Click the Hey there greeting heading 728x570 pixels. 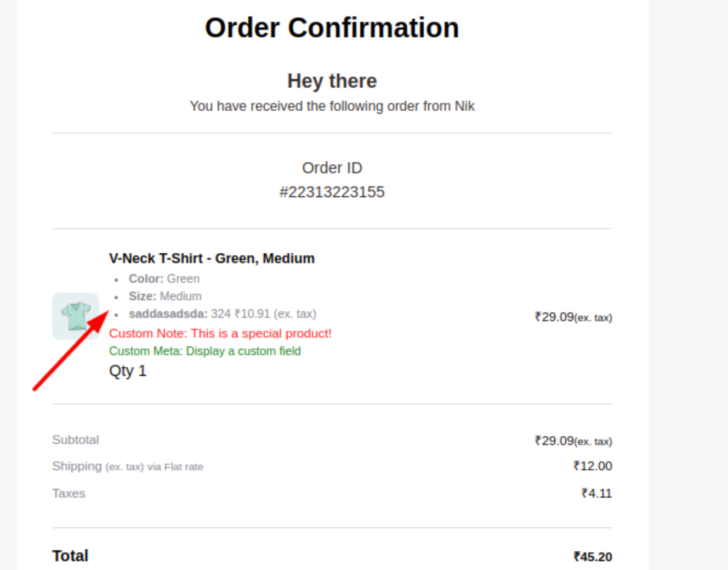[332, 81]
